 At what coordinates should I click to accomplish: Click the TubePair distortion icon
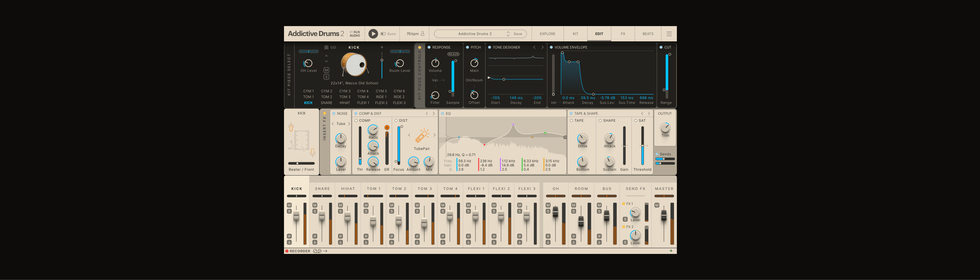tap(422, 136)
